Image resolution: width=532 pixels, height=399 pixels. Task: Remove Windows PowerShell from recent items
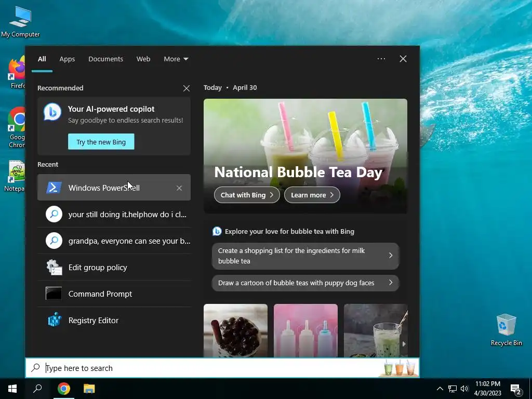coord(179,188)
